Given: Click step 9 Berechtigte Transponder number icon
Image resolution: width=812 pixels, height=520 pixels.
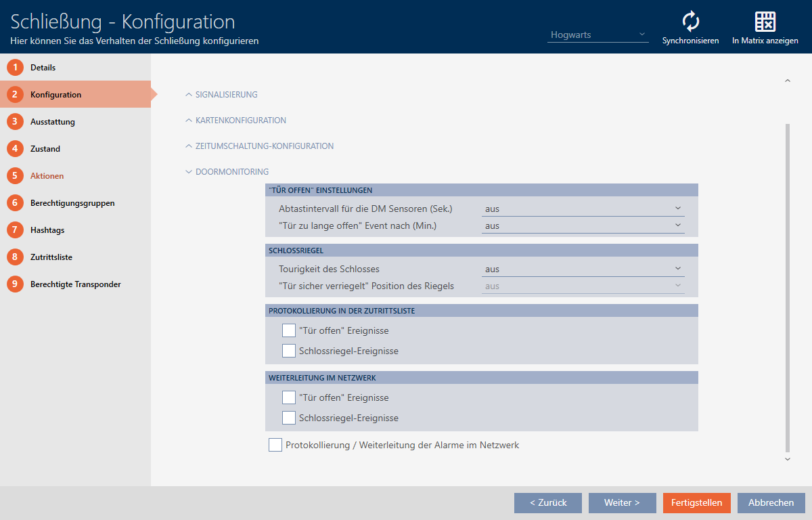Looking at the screenshot, I should tap(15, 284).
